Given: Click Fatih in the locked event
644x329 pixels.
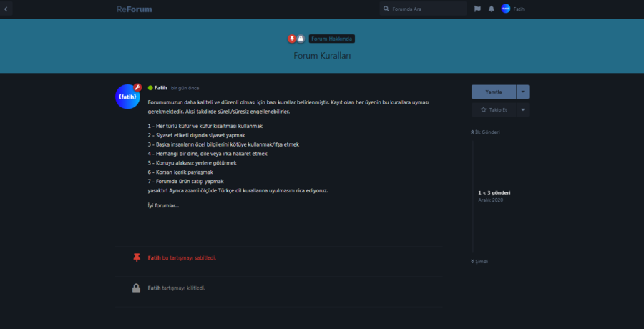Looking at the screenshot, I should 155,288.
